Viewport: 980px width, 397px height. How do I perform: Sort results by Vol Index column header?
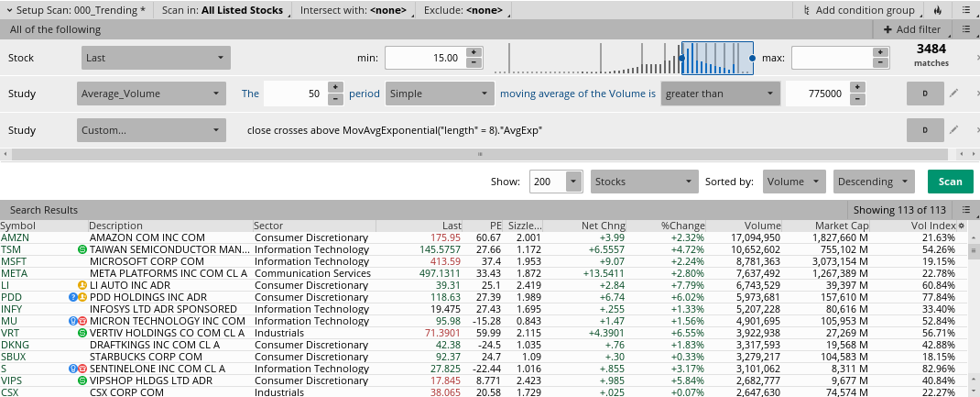pyautogui.click(x=913, y=226)
